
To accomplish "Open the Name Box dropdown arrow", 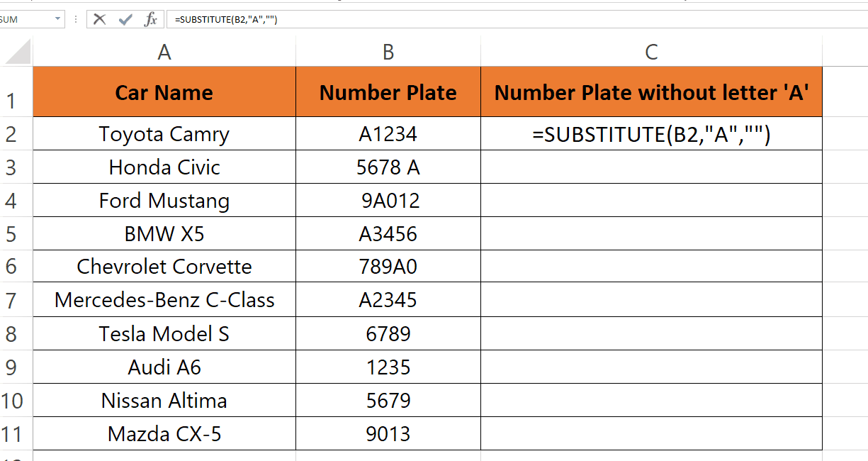I will (x=58, y=19).
